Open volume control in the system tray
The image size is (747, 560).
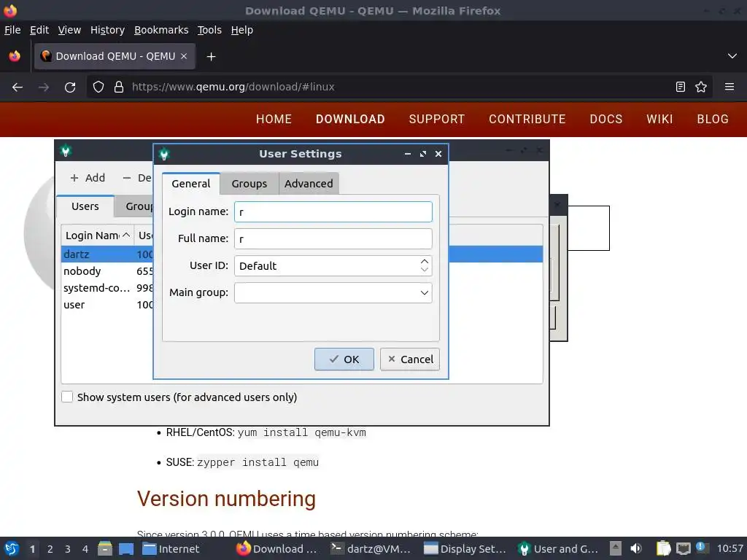[x=636, y=548]
